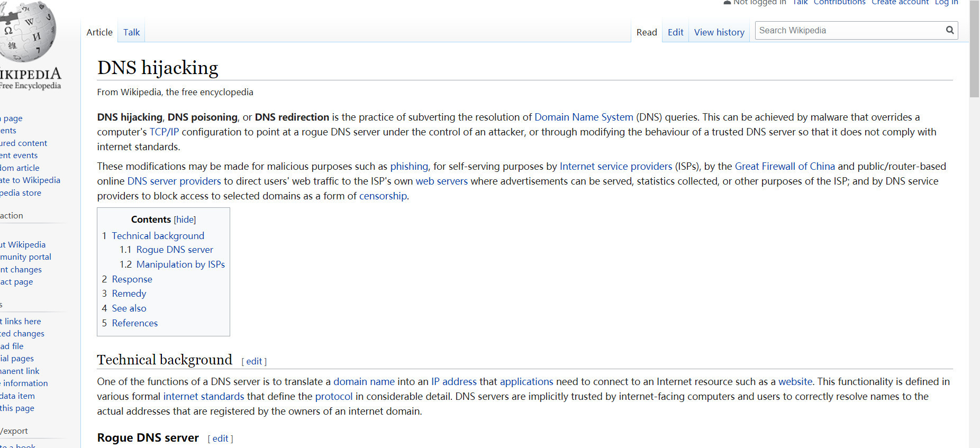Follow the Great Firewall of China link
980x448 pixels.
click(784, 166)
